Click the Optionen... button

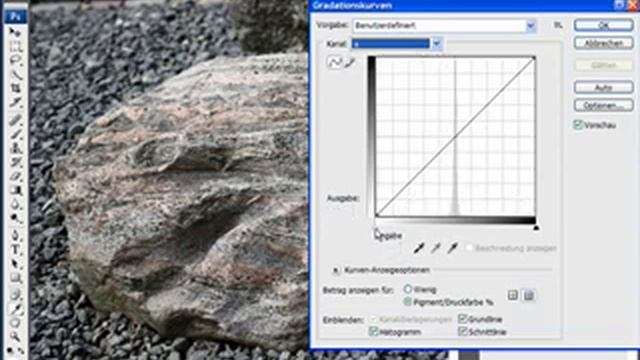point(603,105)
